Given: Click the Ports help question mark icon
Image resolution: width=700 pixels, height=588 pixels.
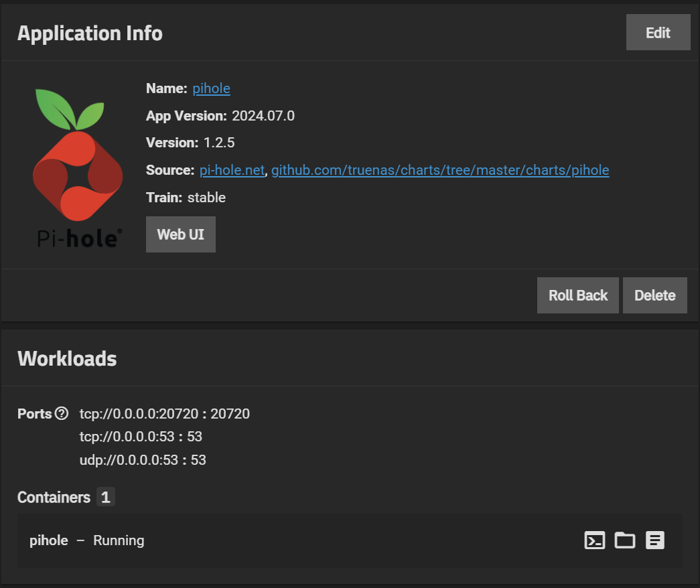Looking at the screenshot, I should pyautogui.click(x=62, y=413).
